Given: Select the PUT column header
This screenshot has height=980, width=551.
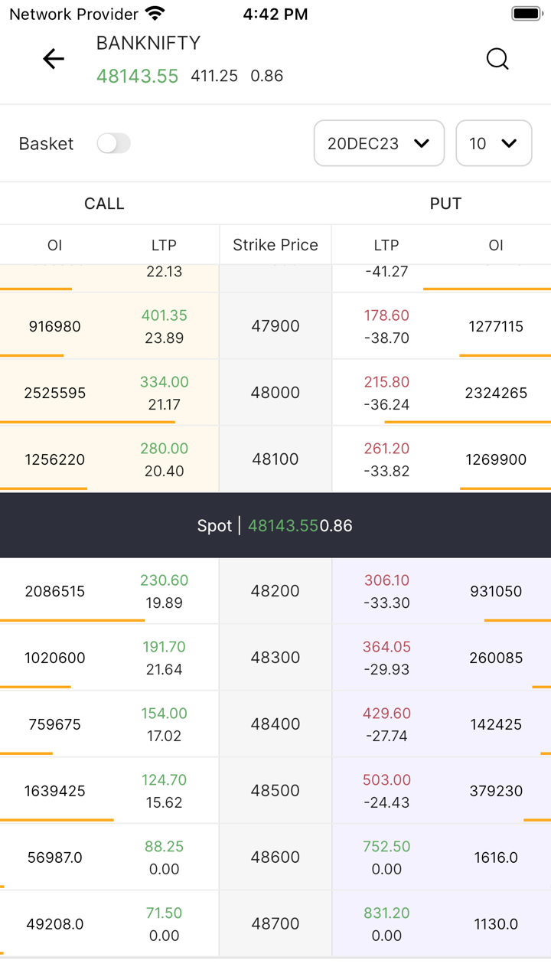Looking at the screenshot, I should 445,204.
